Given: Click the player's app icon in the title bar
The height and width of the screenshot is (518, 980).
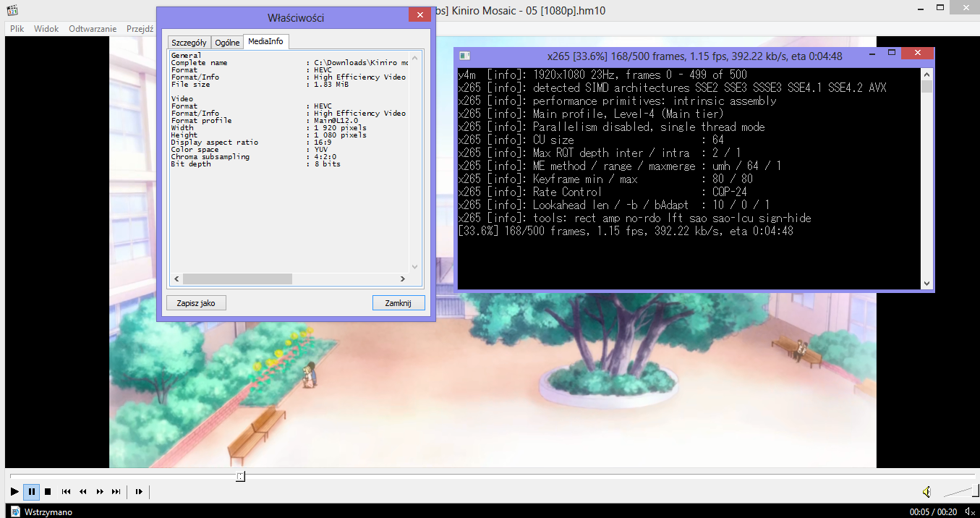Looking at the screenshot, I should click(11, 9).
